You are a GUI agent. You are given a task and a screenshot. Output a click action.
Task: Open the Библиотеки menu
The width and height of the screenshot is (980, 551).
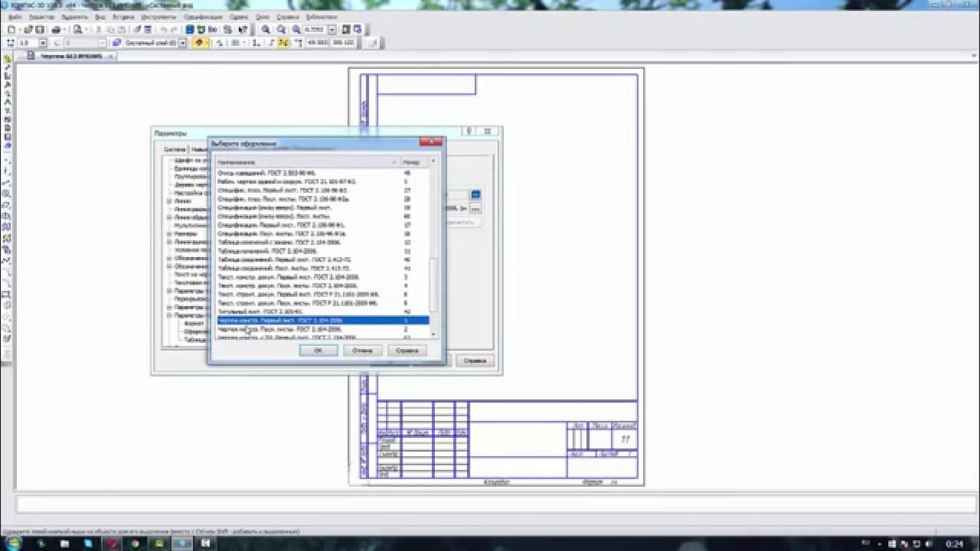[321, 17]
